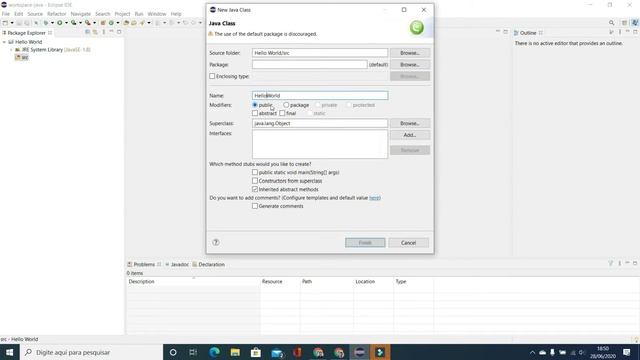Click the 'here' templates configuration link
The width and height of the screenshot is (640, 360).
[375, 198]
